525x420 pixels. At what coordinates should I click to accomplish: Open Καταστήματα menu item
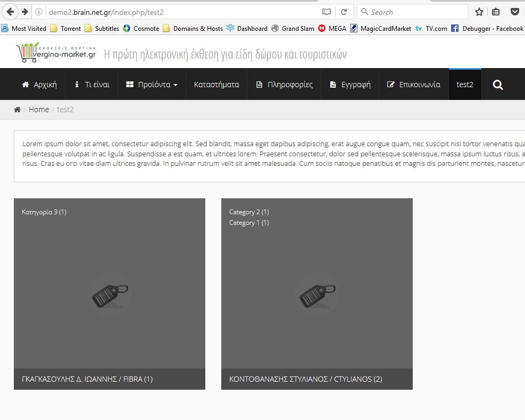click(x=216, y=85)
